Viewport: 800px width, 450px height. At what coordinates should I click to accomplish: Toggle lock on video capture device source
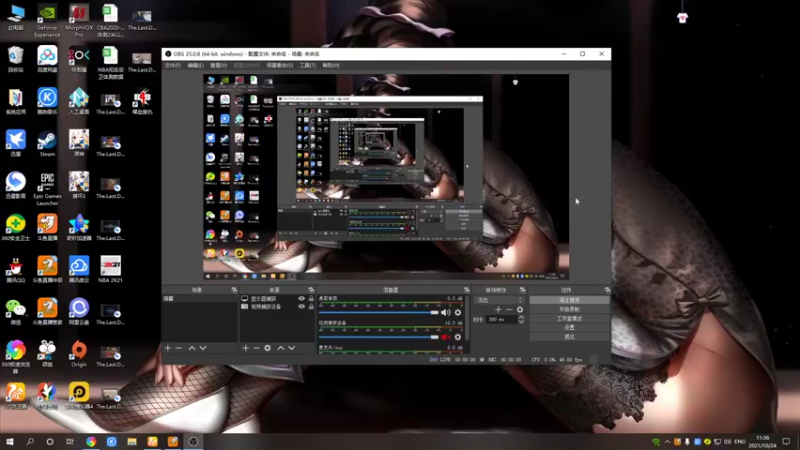point(311,307)
